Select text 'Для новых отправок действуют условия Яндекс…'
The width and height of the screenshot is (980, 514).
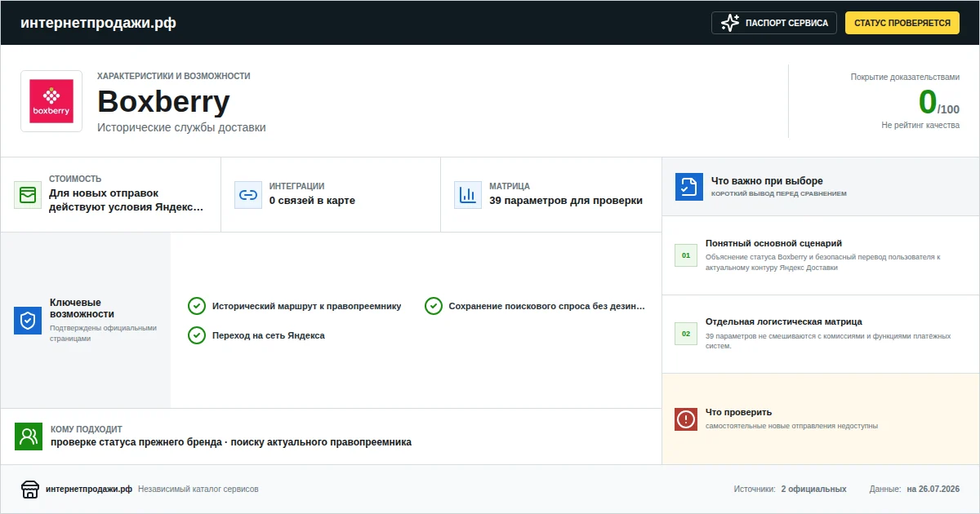[x=126, y=200]
